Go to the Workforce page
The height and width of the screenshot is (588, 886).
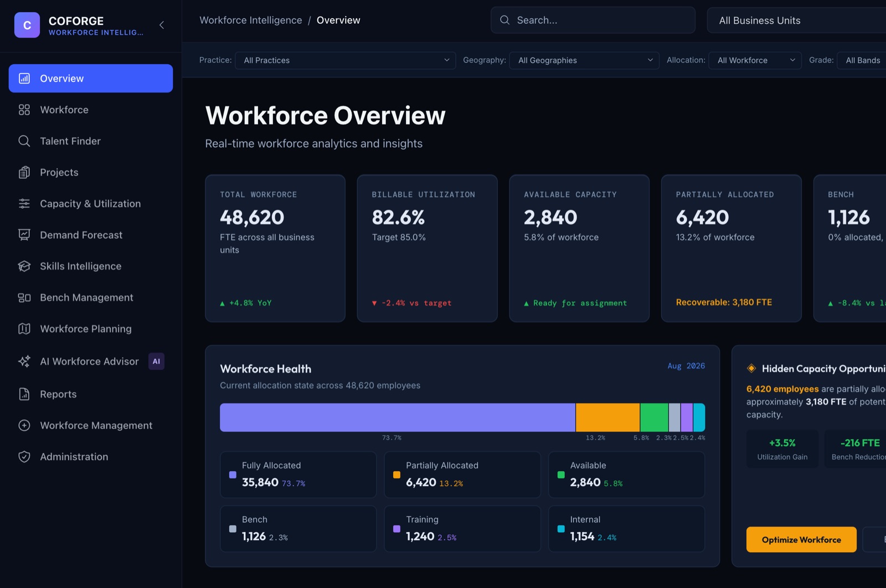(x=91, y=110)
